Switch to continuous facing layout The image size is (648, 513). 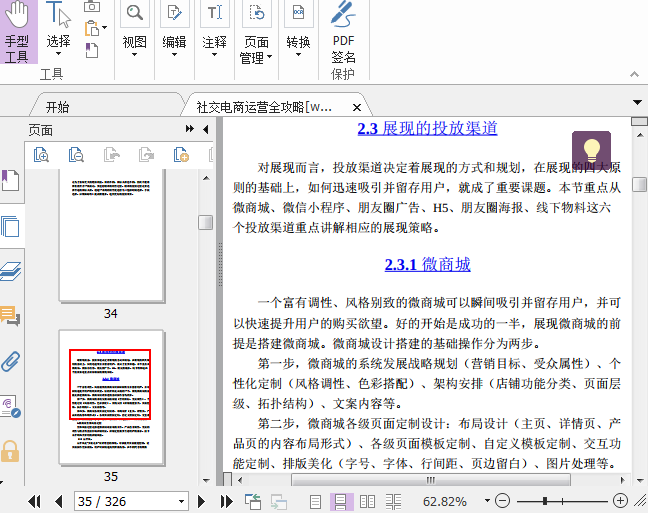click(393, 502)
